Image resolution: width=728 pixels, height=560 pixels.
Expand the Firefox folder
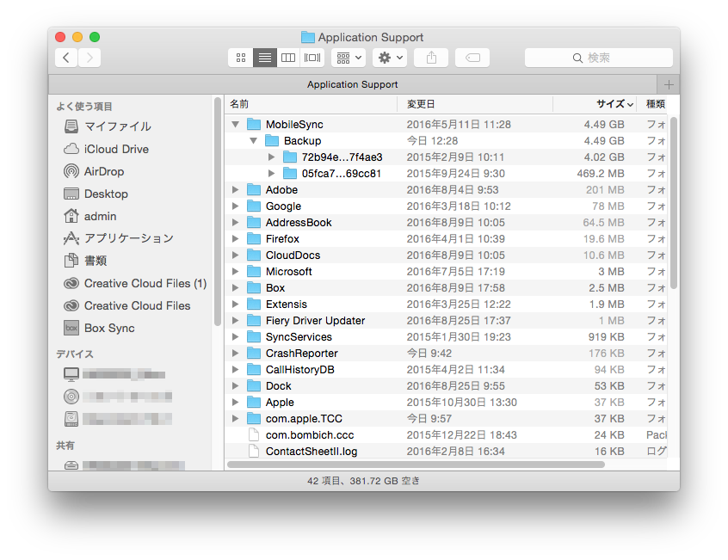(x=236, y=239)
